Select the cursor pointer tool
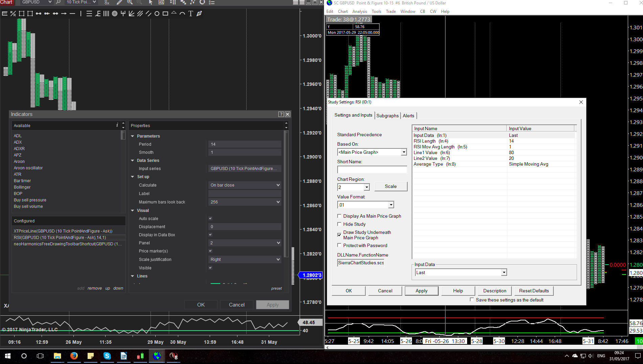 click(x=151, y=2)
